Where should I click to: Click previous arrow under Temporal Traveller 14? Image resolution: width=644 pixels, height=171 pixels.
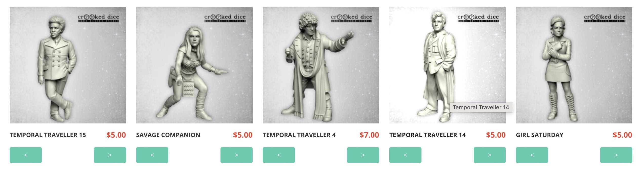pos(405,155)
